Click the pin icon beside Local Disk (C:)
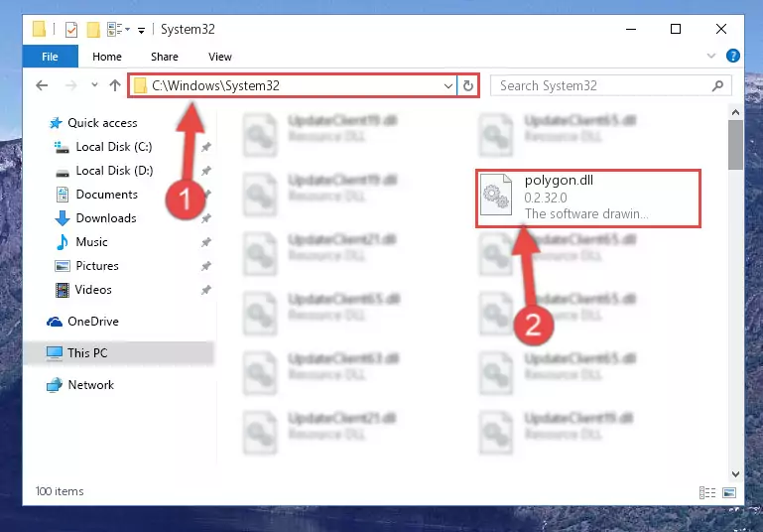This screenshot has height=532, width=763. 206,147
